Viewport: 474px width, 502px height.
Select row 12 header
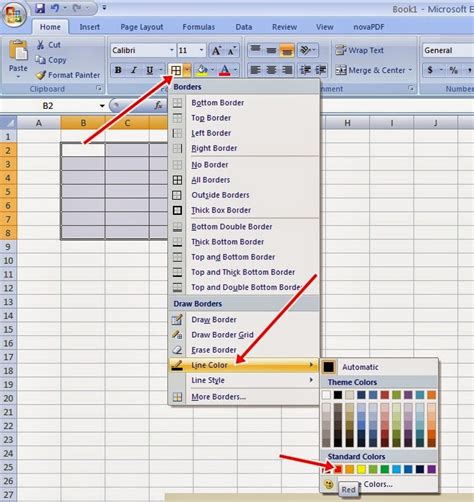tap(8, 288)
